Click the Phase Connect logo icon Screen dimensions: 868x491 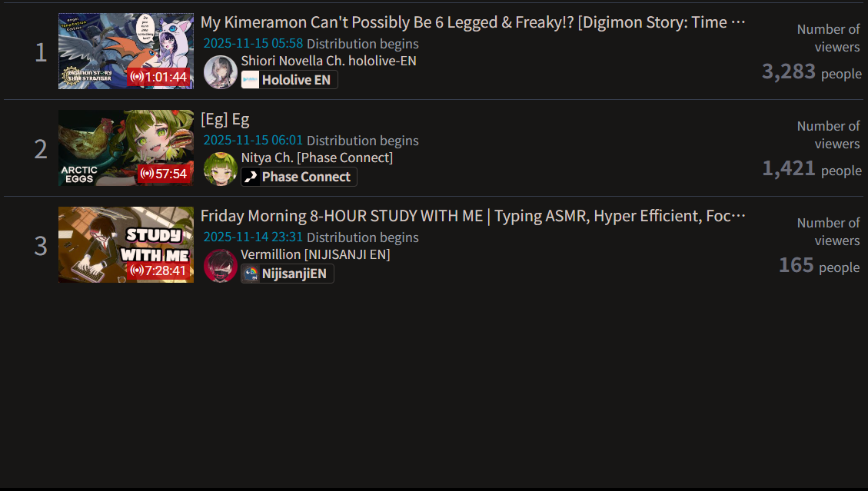[x=250, y=177]
